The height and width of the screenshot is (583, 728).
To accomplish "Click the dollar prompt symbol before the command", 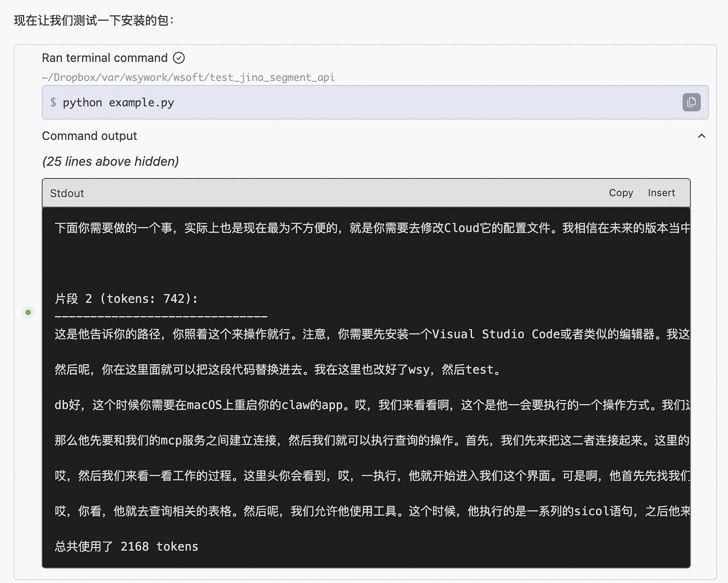I will tap(53, 102).
